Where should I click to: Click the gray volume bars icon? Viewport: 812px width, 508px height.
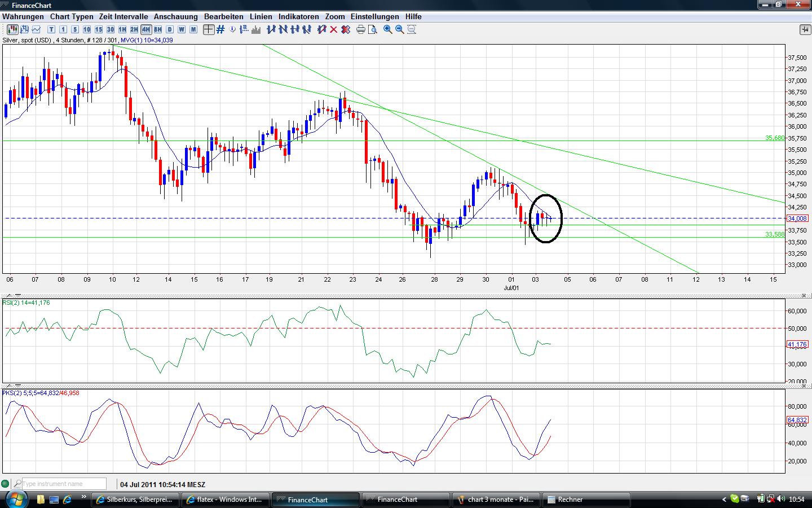point(256,29)
